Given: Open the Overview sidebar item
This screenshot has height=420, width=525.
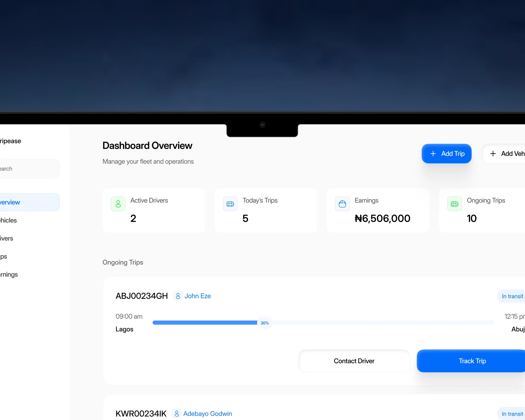Looking at the screenshot, I should [x=27, y=202].
